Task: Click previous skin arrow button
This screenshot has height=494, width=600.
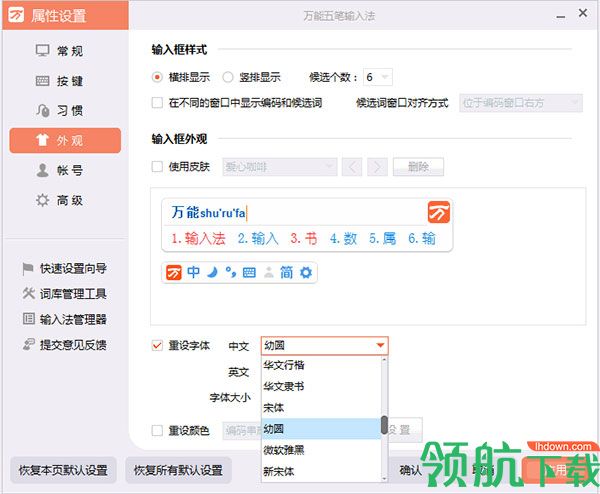Action: click(352, 167)
